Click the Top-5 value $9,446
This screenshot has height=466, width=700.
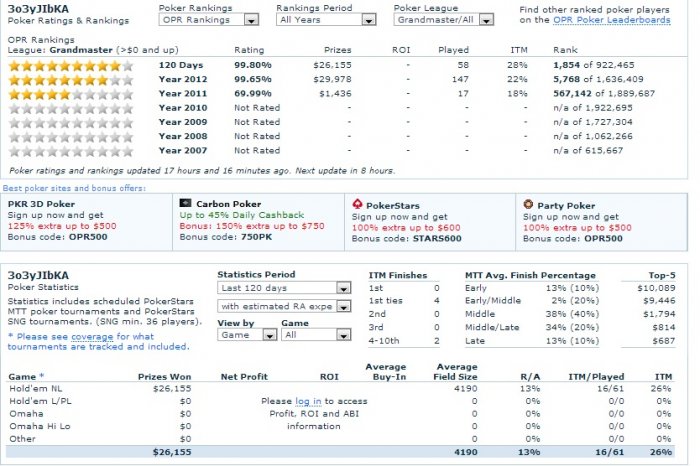pos(659,301)
